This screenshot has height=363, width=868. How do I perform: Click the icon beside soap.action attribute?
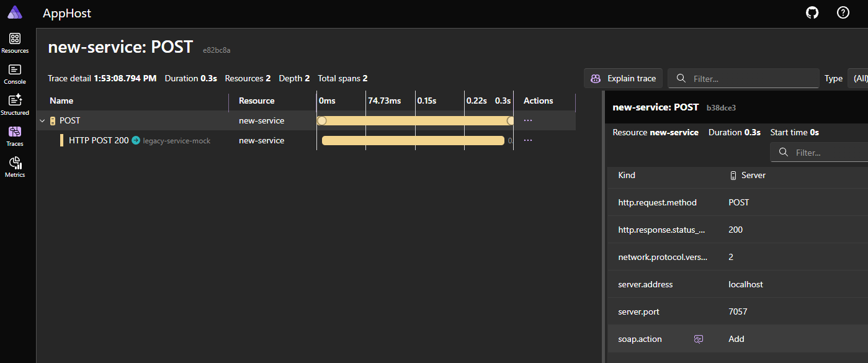(x=699, y=339)
